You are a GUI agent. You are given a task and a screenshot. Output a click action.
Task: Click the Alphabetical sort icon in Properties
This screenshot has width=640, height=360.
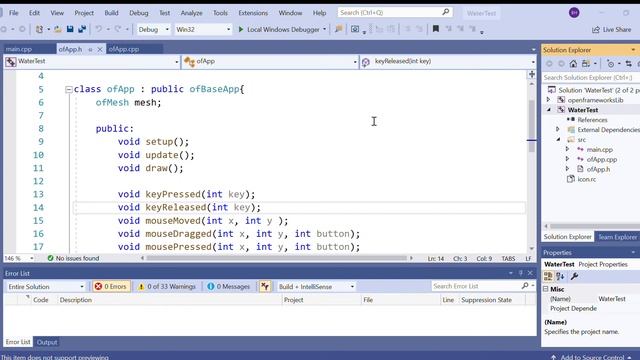click(x=560, y=276)
